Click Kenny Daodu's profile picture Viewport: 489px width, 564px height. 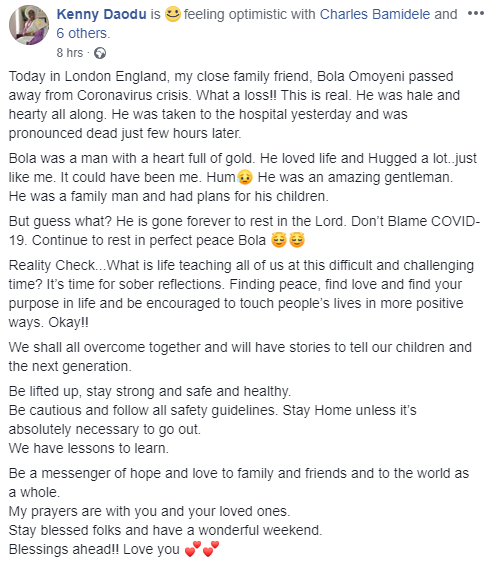pyautogui.click(x=29, y=25)
